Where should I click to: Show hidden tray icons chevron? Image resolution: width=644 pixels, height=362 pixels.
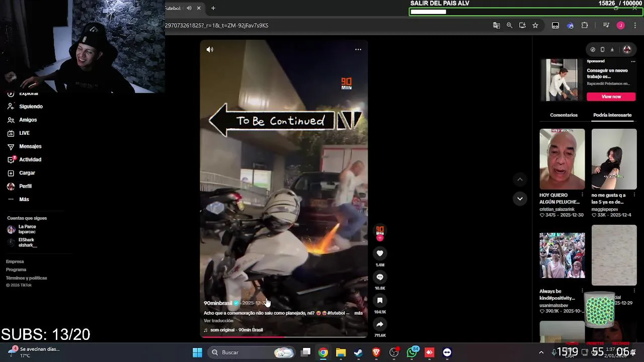pyautogui.click(x=541, y=352)
